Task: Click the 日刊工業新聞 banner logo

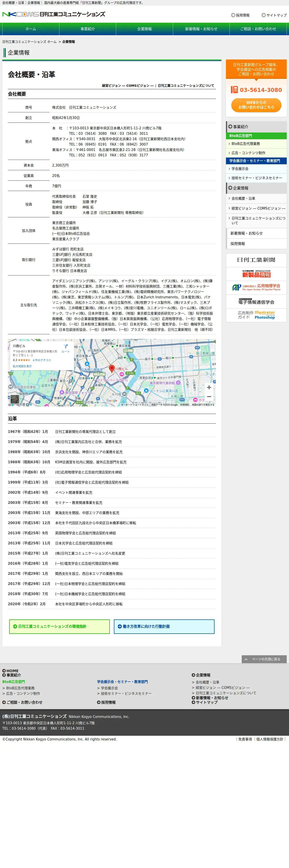Action: (256, 260)
